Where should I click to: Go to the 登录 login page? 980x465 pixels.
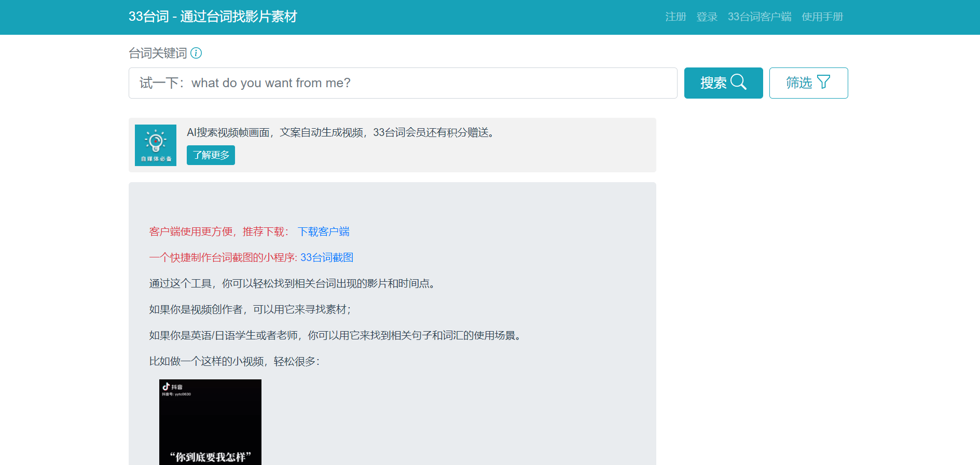point(707,17)
